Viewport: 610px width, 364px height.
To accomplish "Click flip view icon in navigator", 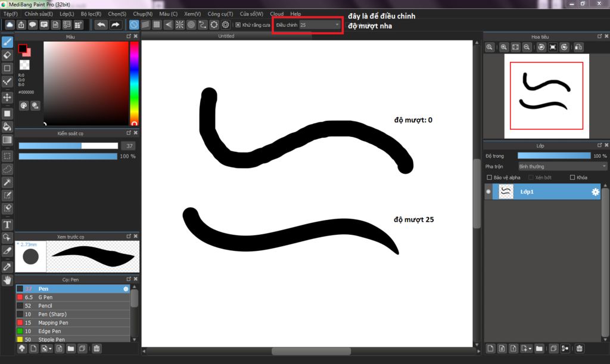I will 578,47.
